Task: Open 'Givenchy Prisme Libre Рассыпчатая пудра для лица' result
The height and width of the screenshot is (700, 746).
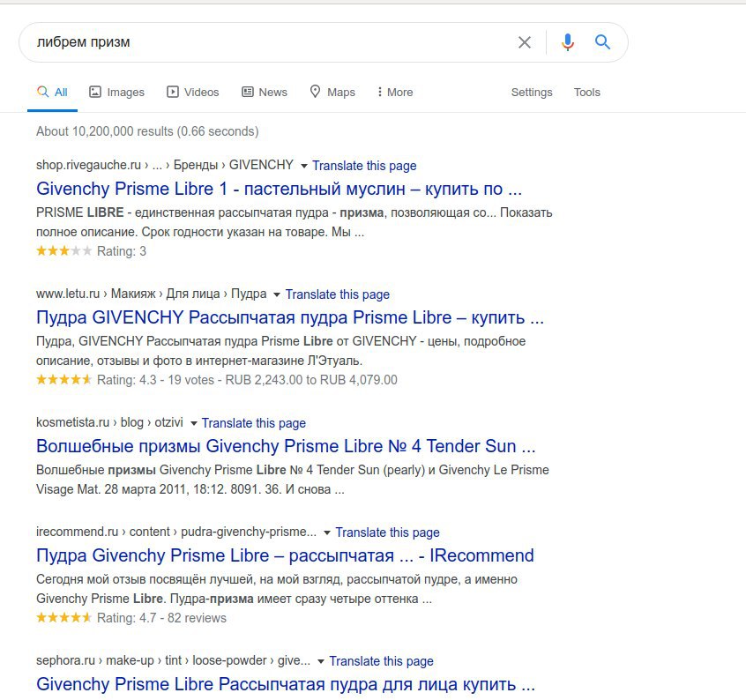Action: pyautogui.click(x=286, y=684)
